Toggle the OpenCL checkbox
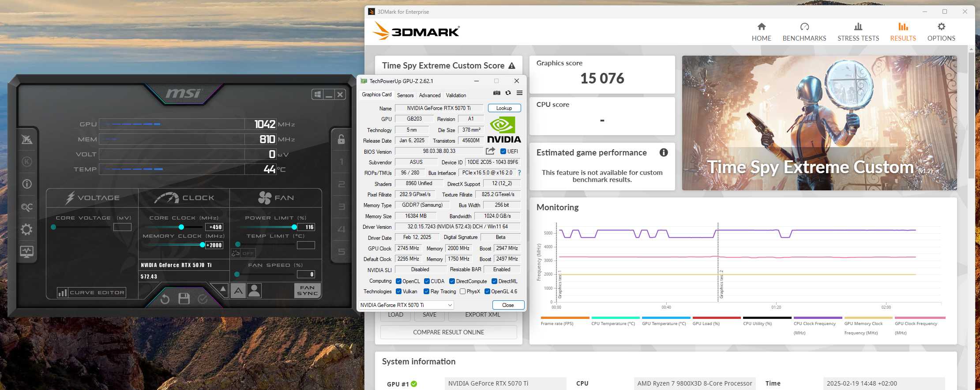Viewport: 980px width, 390px height. point(398,281)
